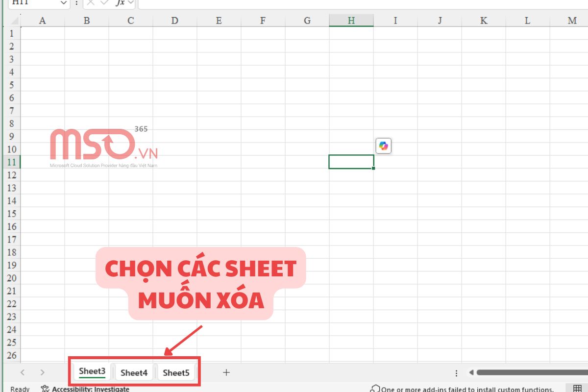Select the highlighted row 11 header

point(12,162)
